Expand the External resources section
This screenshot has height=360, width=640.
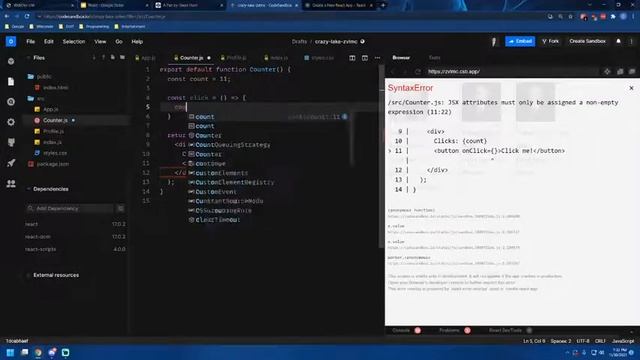tap(53, 275)
